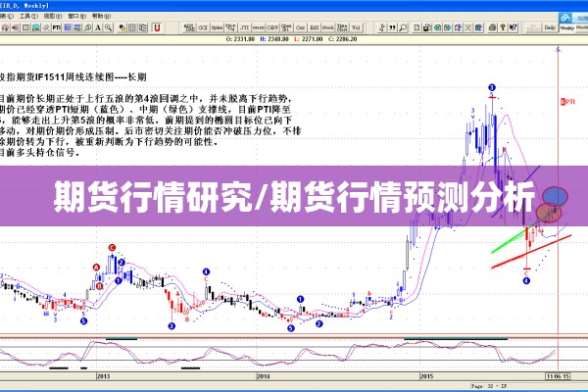Click the blue grid toolbar icon
Viewport: 588px width, 392px height.
(67, 27)
